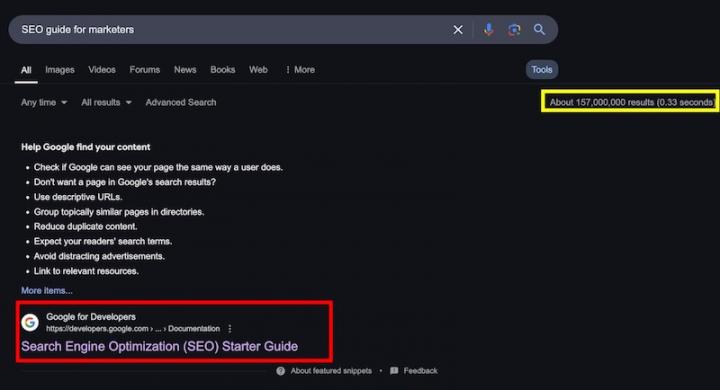Open About featured snippets link
The image size is (720, 390).
click(331, 371)
